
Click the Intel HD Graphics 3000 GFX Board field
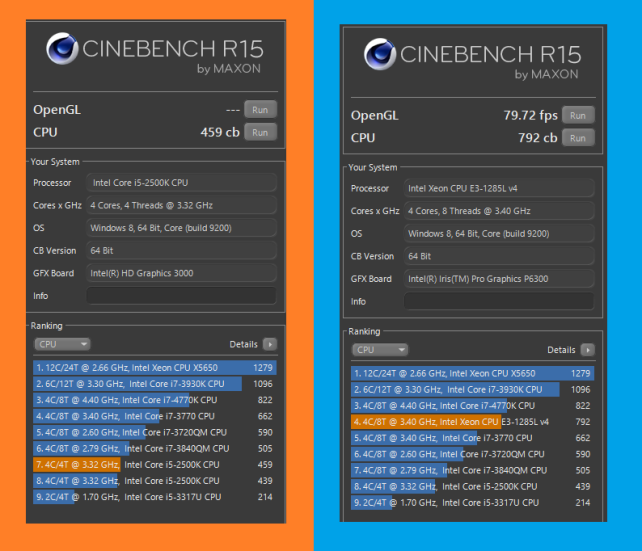point(180,273)
